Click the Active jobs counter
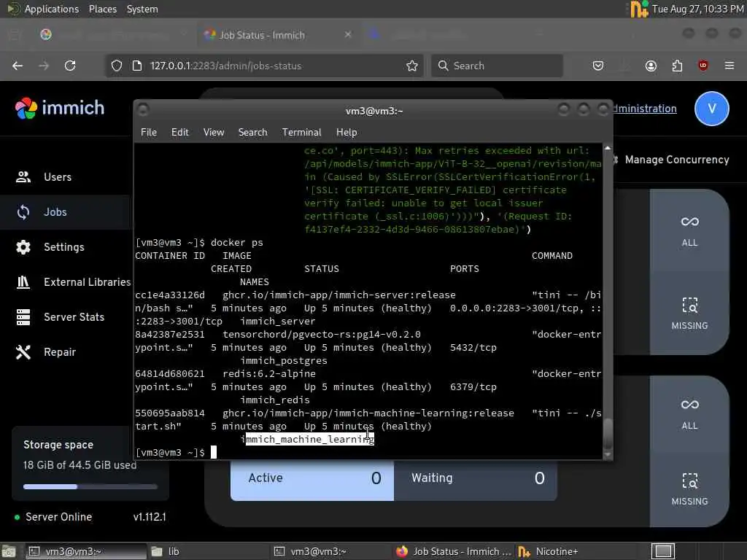 (312, 478)
